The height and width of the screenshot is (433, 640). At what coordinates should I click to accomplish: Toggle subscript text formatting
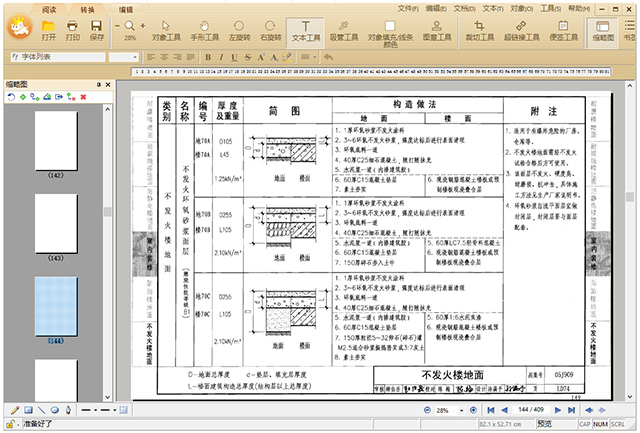(274, 57)
